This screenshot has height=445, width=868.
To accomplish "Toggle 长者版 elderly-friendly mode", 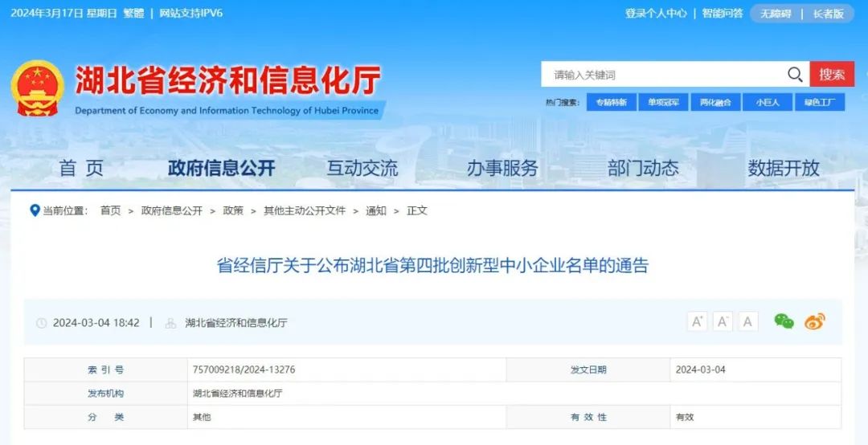I will (828, 14).
